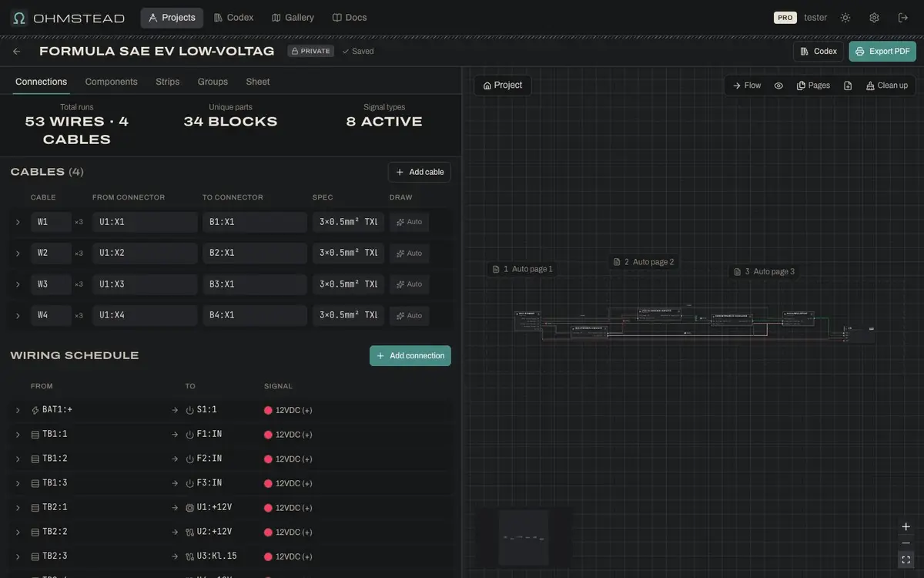Click the add page icon next to Pages
The image size is (924, 578).
[848, 86]
